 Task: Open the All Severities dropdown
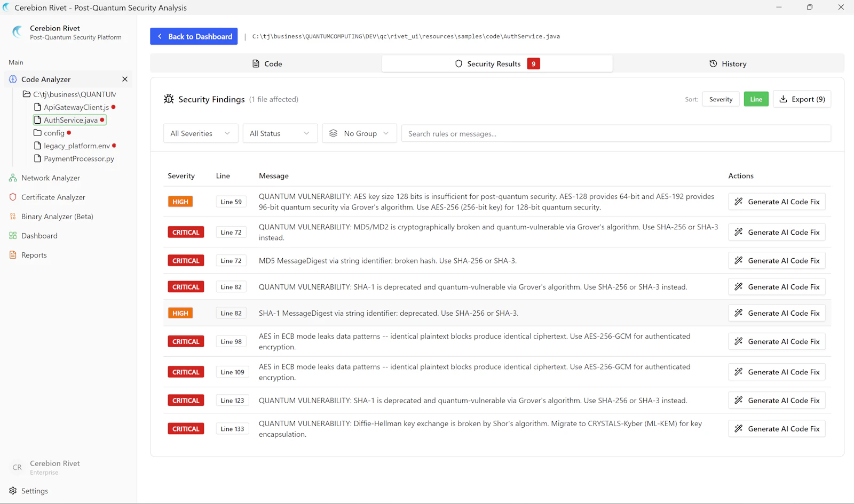pos(201,133)
